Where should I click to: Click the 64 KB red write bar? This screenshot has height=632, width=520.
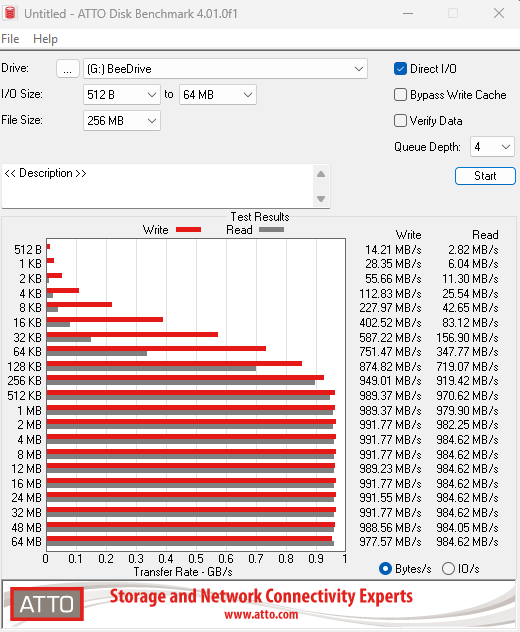pos(156,348)
